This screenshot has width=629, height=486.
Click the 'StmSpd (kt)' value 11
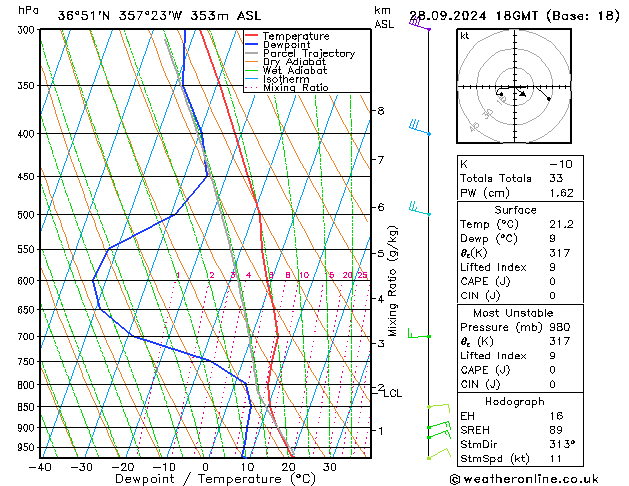(556, 458)
